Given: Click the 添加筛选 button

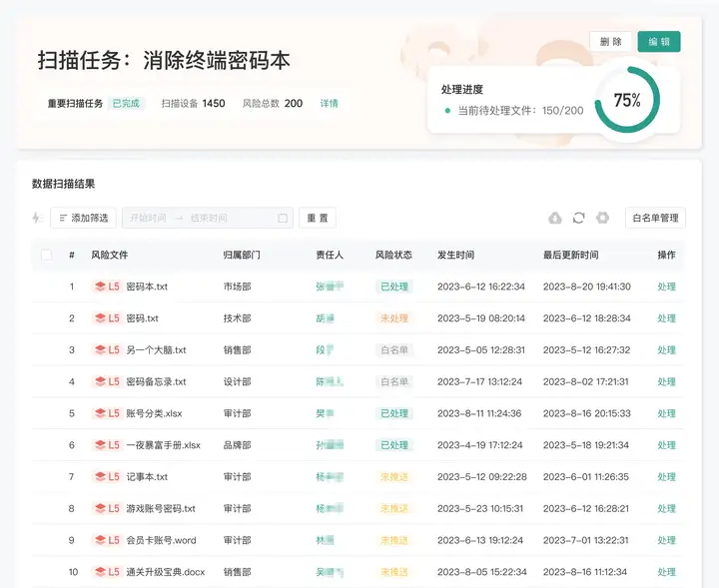Looking at the screenshot, I should 84,218.
